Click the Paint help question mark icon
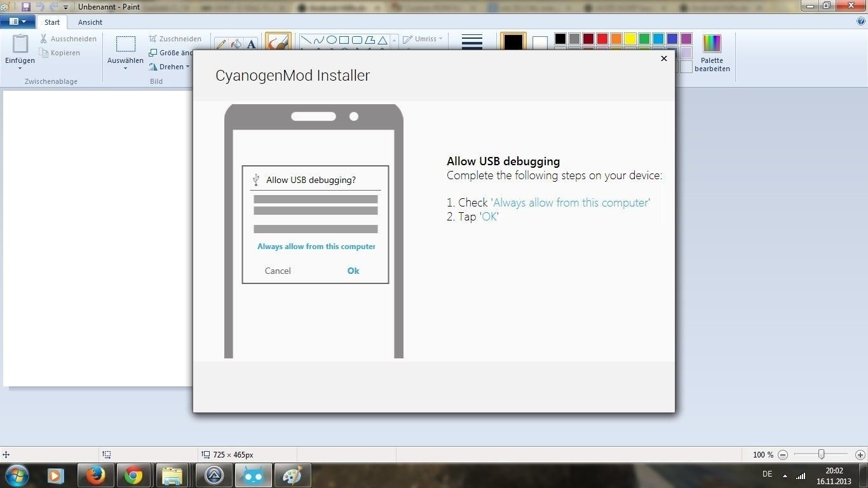Viewport: 868px width, 488px height. point(861,21)
